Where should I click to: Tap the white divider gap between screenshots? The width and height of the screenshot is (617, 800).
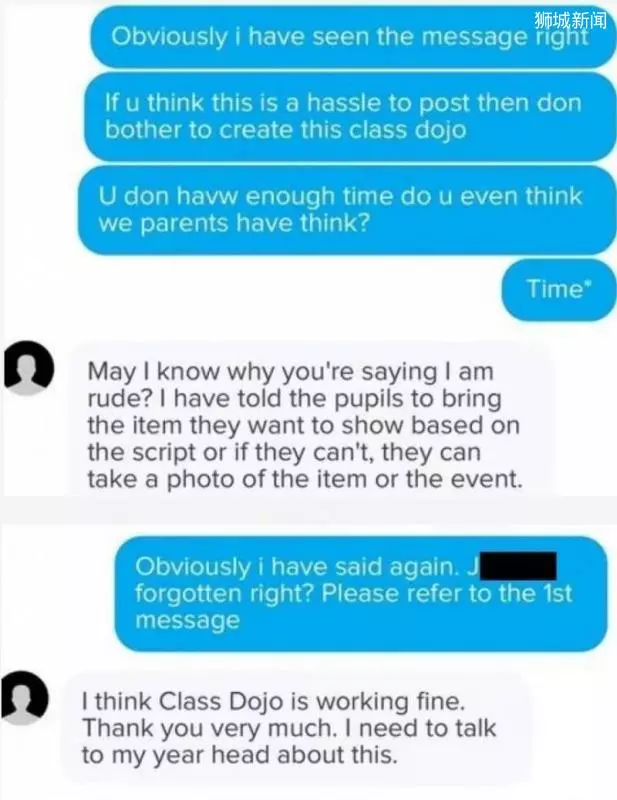[x=308, y=510]
